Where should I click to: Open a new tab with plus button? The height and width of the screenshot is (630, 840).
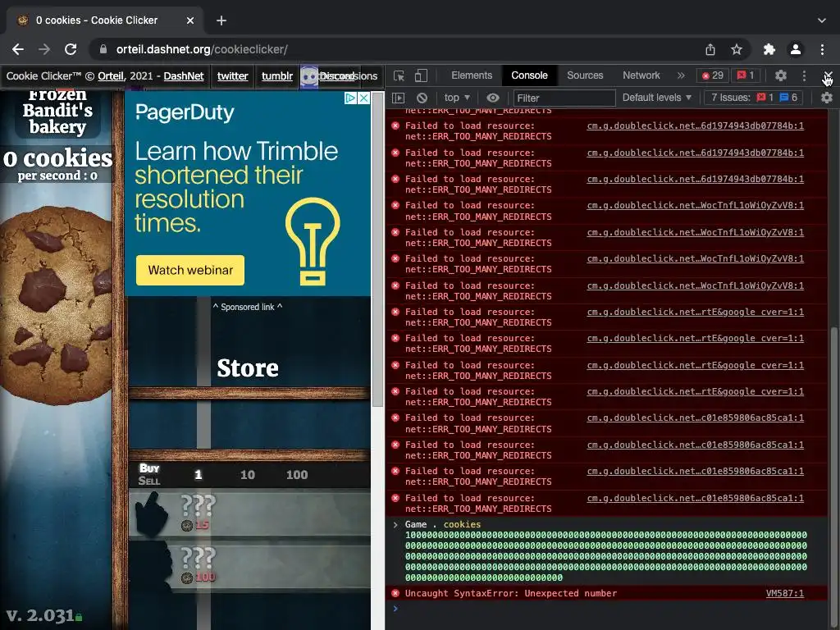click(x=221, y=21)
